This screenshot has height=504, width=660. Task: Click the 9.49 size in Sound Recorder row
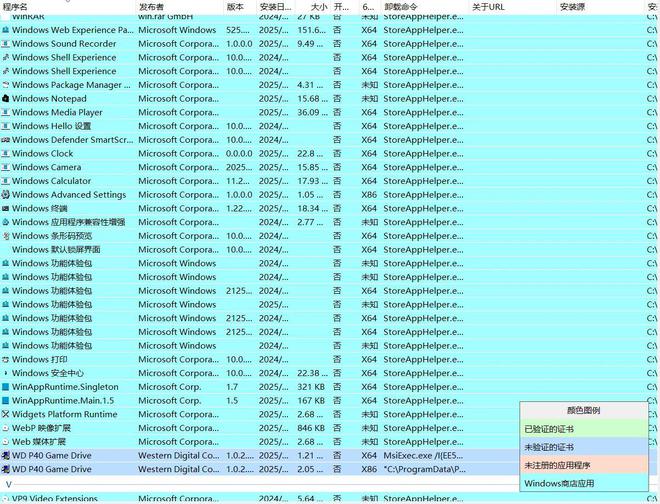click(310, 44)
